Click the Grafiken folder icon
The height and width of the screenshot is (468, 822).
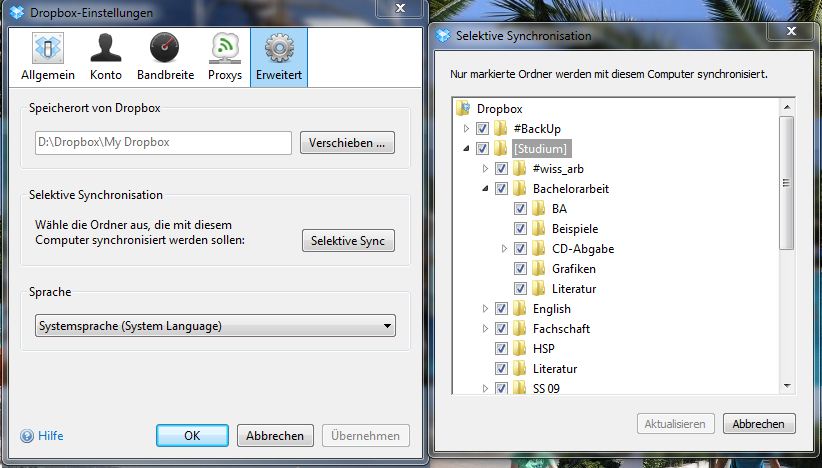click(538, 268)
